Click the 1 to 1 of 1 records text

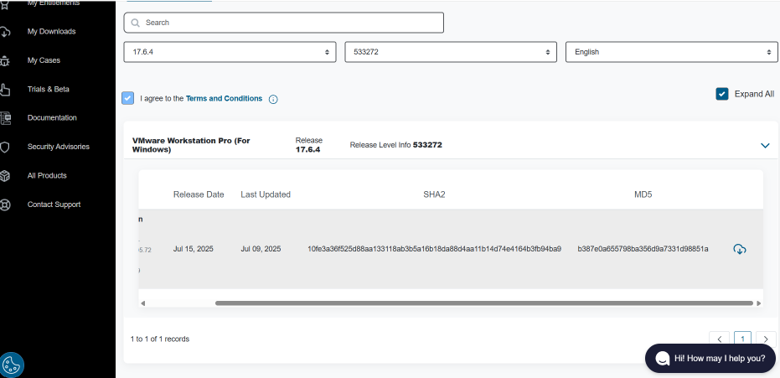[x=160, y=339]
